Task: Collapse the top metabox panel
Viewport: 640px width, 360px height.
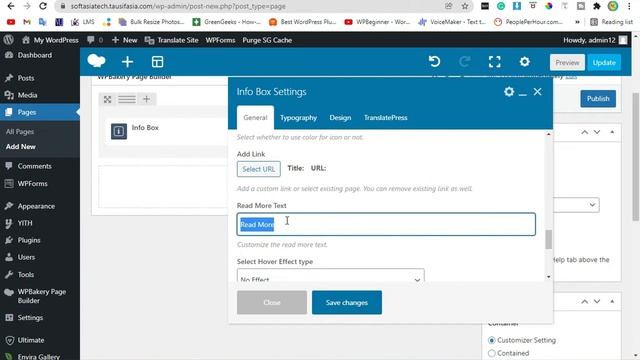Action: (612, 132)
